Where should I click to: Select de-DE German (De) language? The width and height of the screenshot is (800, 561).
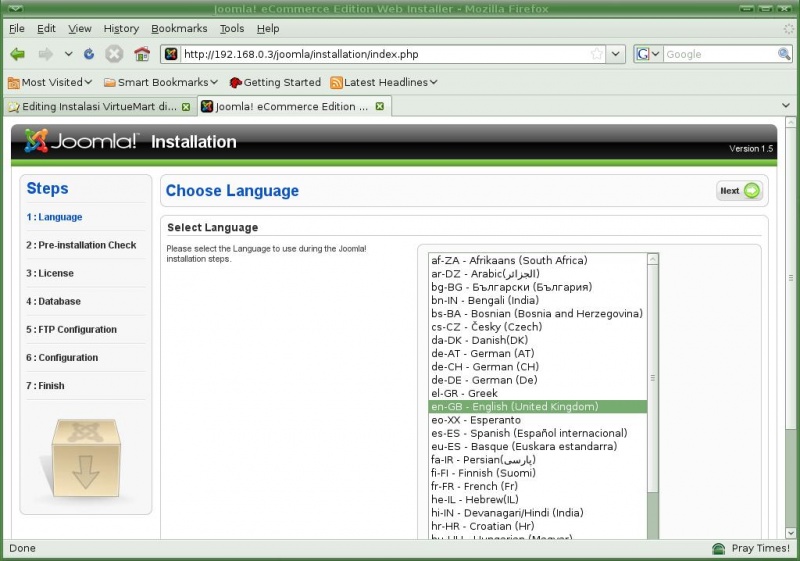[x=484, y=380]
